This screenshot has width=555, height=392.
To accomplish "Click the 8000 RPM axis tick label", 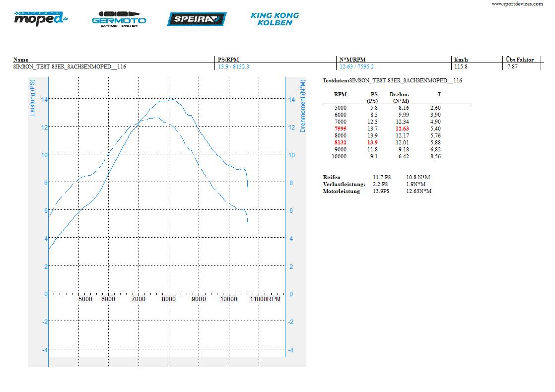I will (x=169, y=299).
